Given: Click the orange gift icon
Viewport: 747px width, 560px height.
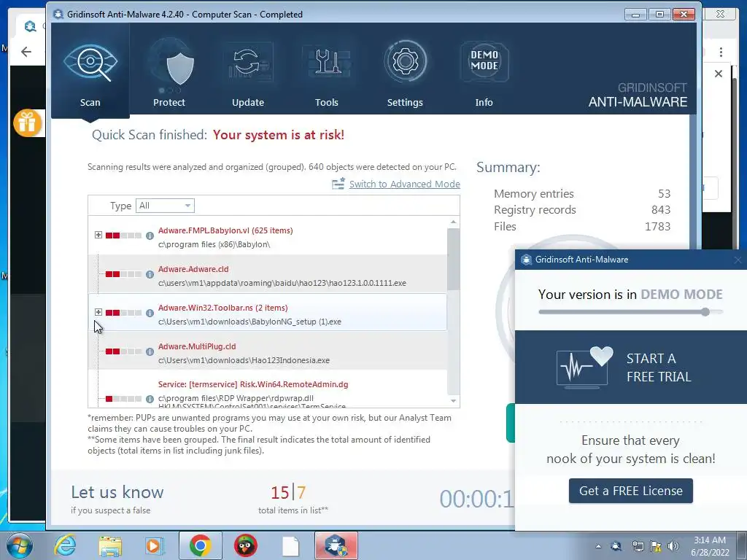Looking at the screenshot, I should point(27,123).
